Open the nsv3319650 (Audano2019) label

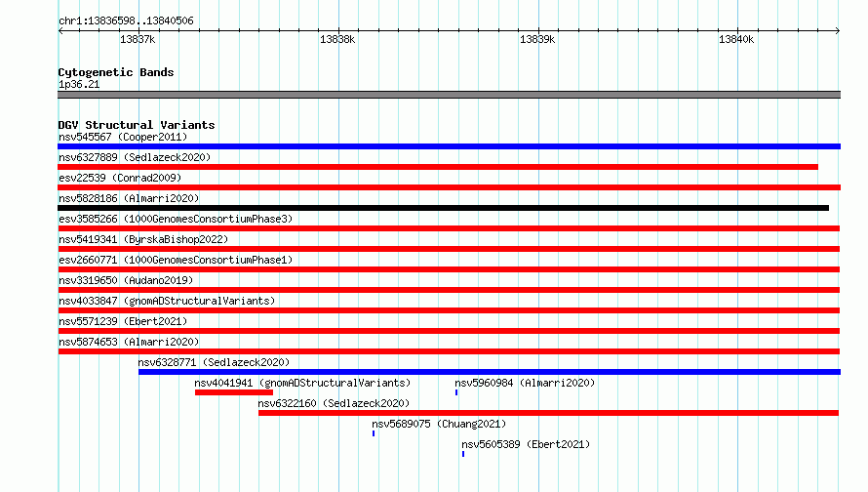click(126, 280)
